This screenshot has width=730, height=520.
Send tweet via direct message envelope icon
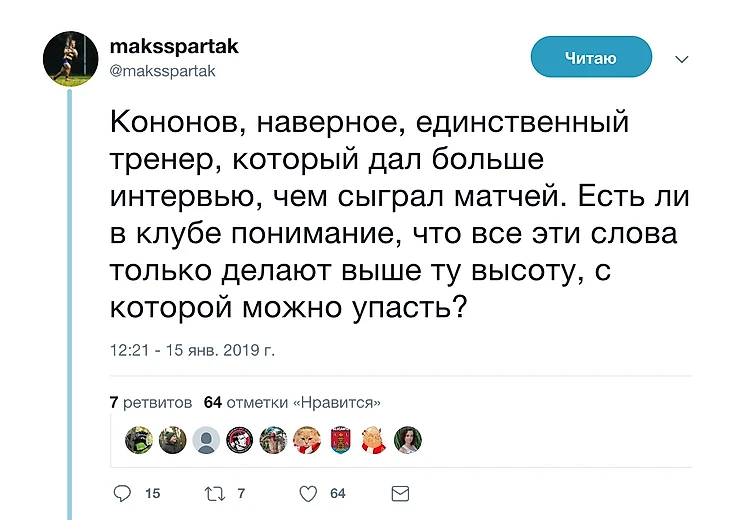(399, 493)
